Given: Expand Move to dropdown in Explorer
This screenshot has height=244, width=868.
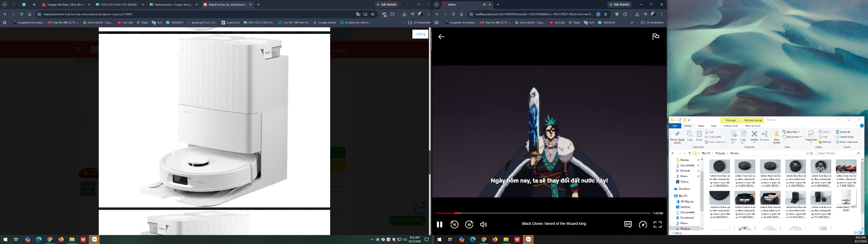Looking at the screenshot, I should pyautogui.click(x=734, y=136).
